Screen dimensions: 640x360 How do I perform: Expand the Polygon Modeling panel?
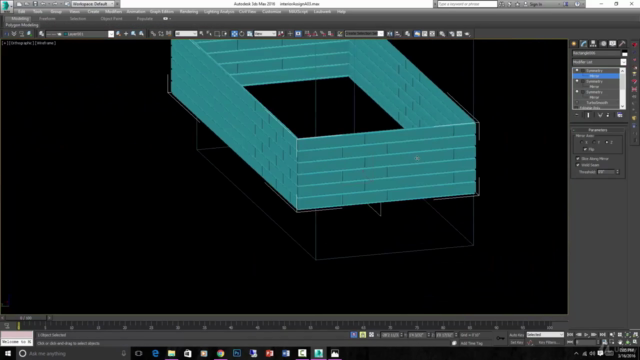tap(22, 25)
